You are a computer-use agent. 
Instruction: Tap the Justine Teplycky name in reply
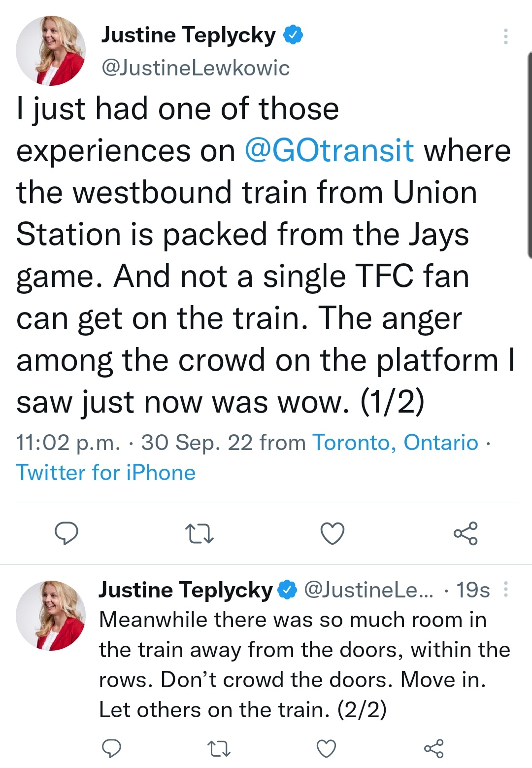pos(185,590)
